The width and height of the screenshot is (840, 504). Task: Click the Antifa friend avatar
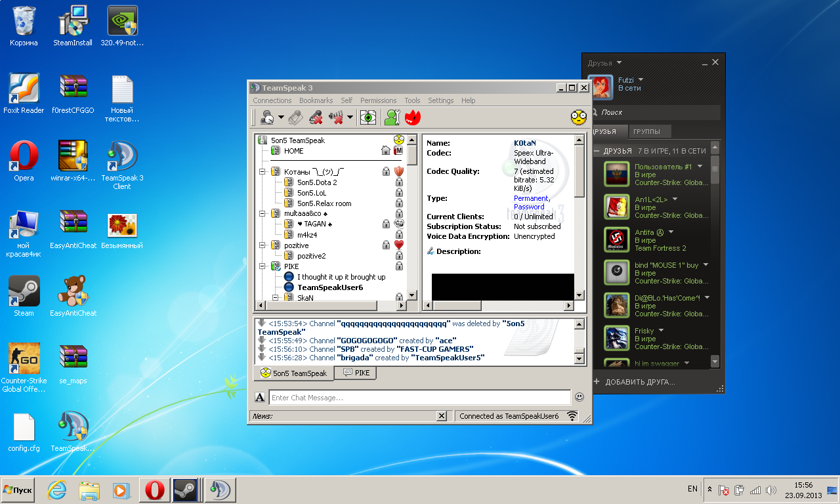pos(616,240)
